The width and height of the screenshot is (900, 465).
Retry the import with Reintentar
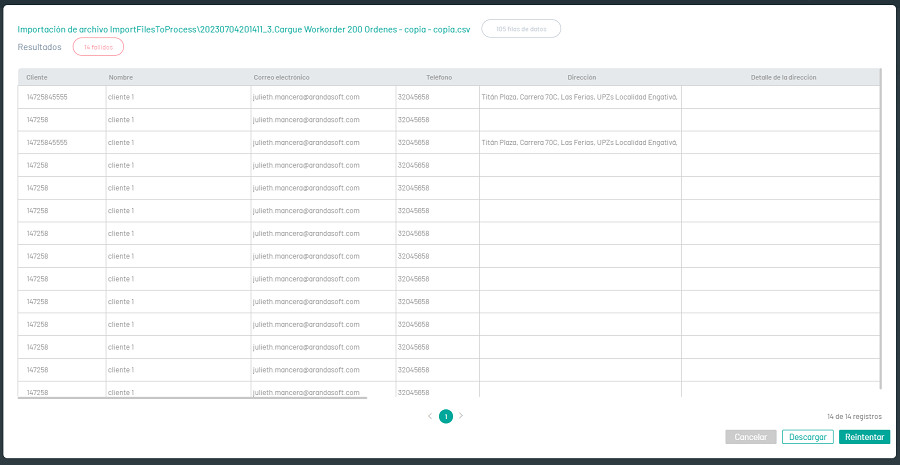(x=864, y=437)
